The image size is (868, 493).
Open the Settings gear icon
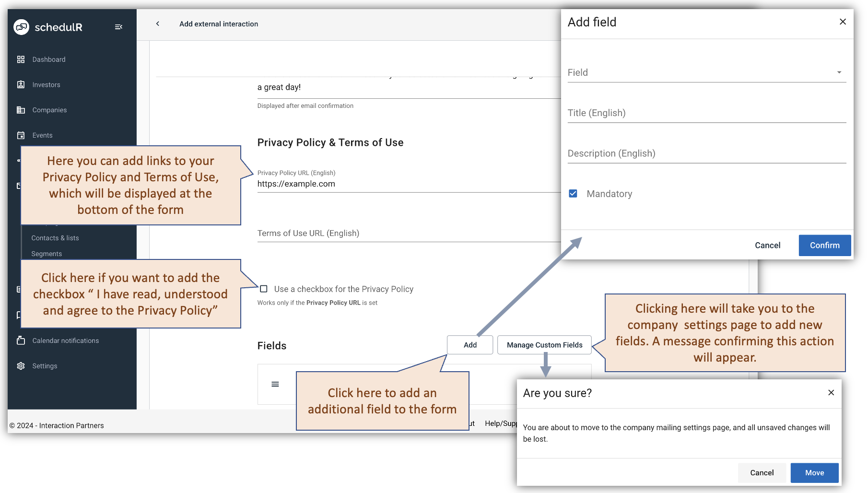[x=21, y=365]
